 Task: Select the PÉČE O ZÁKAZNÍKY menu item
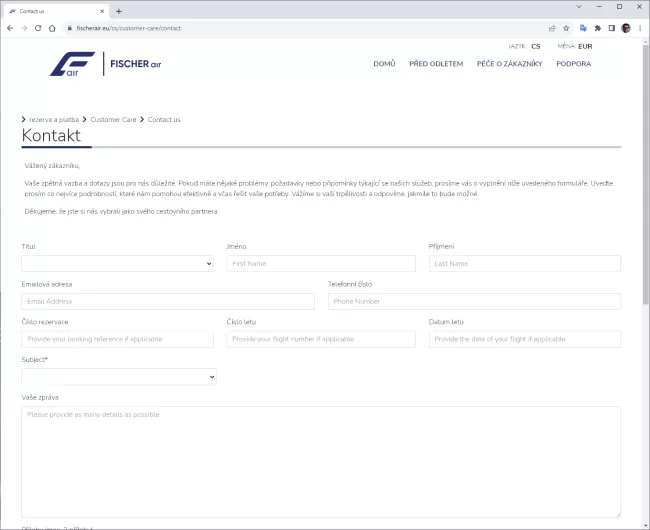point(509,64)
